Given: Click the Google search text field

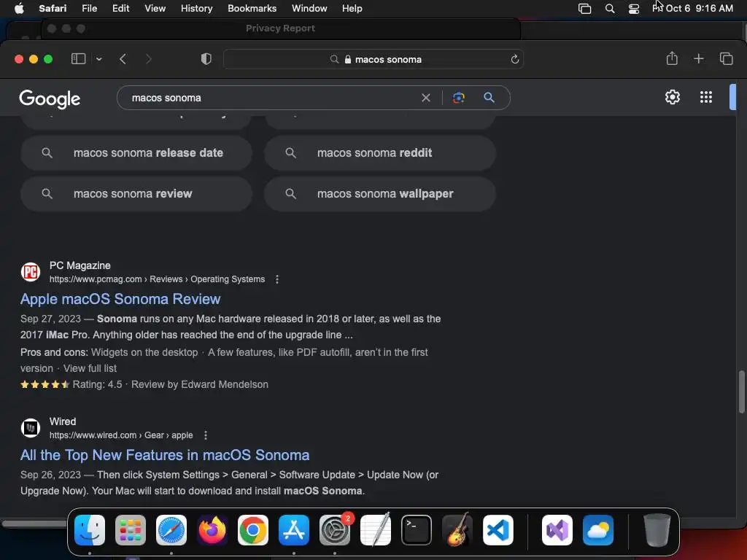Looking at the screenshot, I should [271, 98].
